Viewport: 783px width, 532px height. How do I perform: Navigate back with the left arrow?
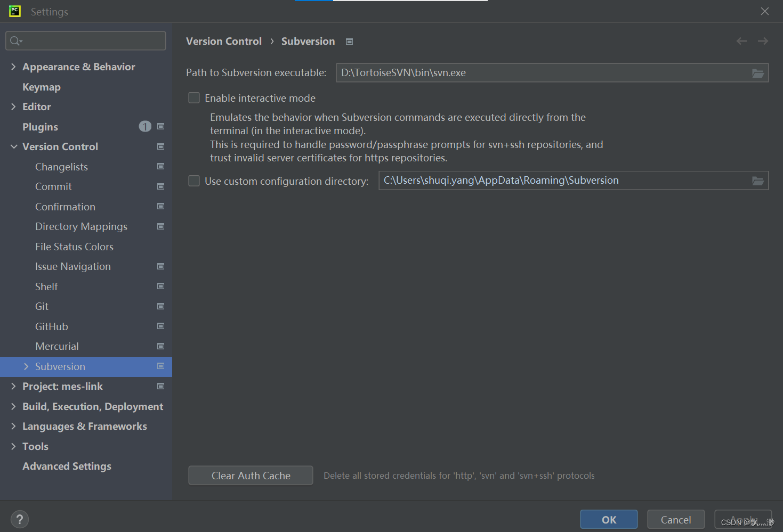click(x=741, y=41)
